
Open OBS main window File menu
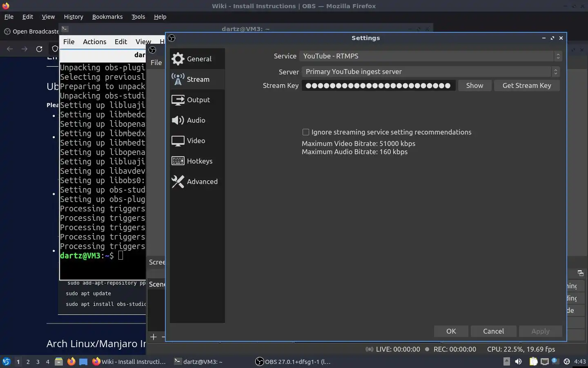point(156,63)
